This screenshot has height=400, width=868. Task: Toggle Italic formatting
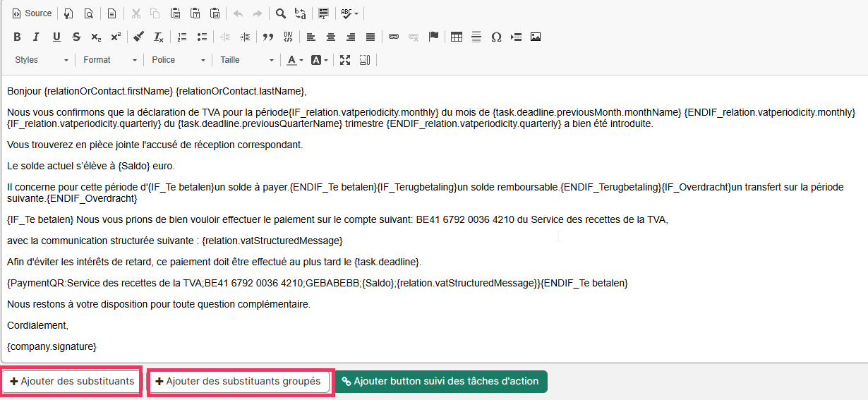[36, 37]
